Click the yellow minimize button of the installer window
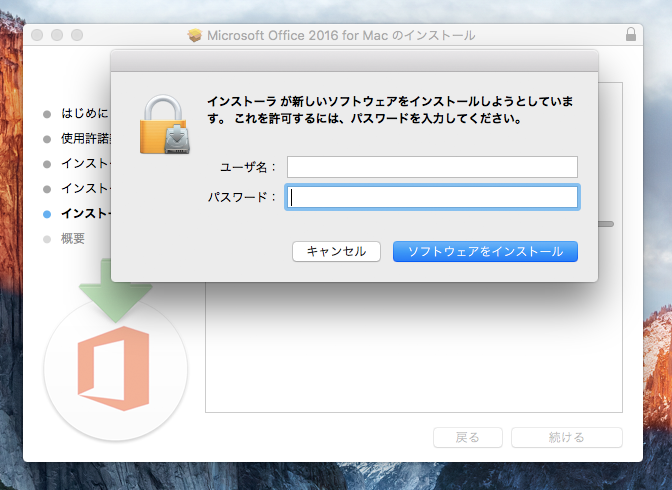Viewport: 672px width, 490px height. point(57,35)
